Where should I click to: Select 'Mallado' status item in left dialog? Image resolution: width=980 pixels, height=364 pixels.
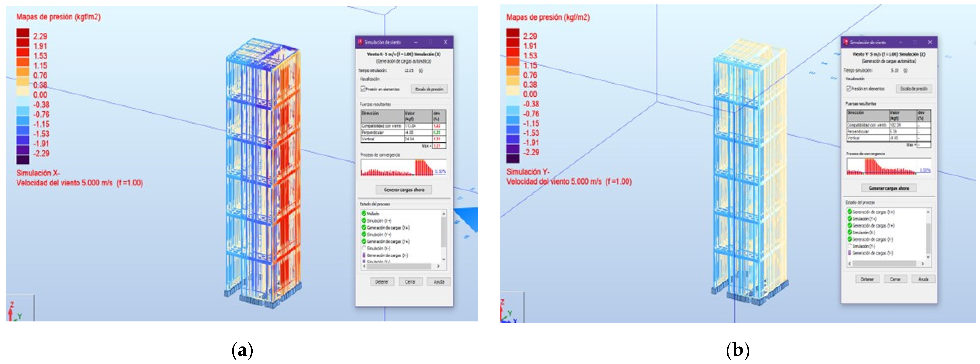click(373, 214)
